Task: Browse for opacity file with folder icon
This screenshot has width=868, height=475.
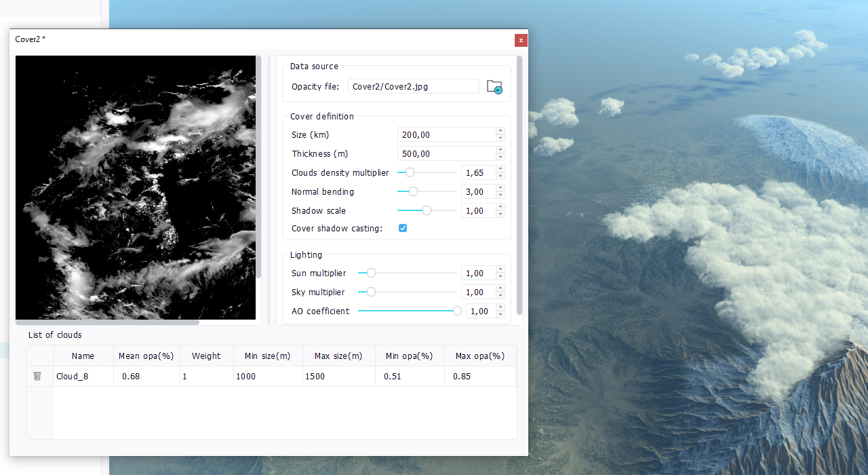Action: tap(494, 87)
